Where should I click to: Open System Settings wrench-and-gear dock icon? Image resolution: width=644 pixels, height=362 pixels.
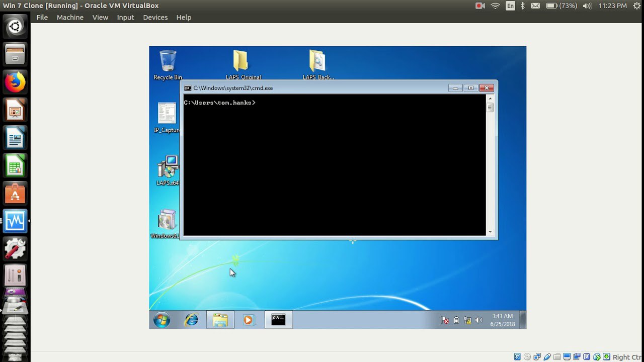pyautogui.click(x=15, y=248)
